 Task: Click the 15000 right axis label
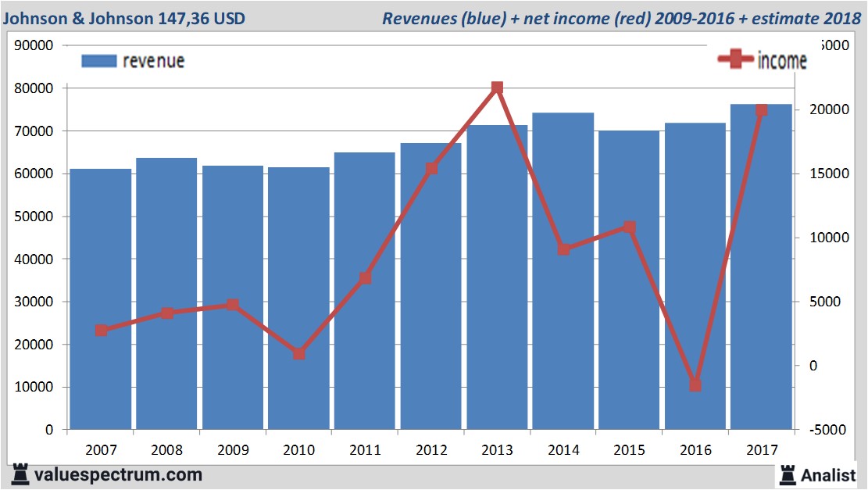click(x=829, y=173)
